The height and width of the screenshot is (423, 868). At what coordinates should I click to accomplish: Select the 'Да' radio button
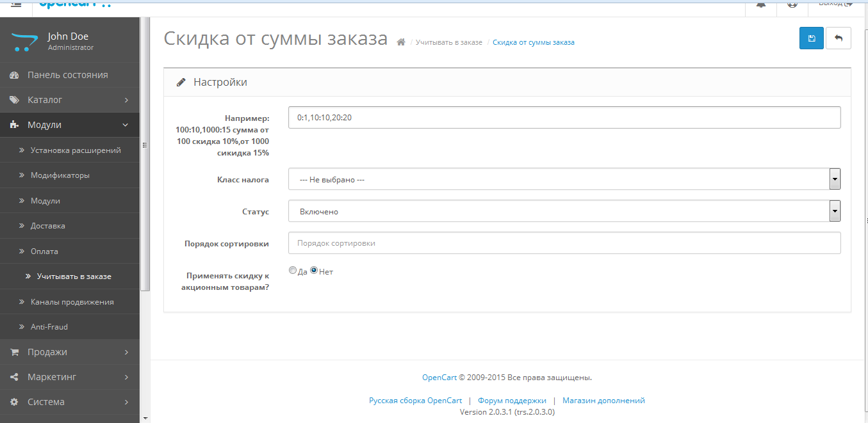click(x=293, y=271)
